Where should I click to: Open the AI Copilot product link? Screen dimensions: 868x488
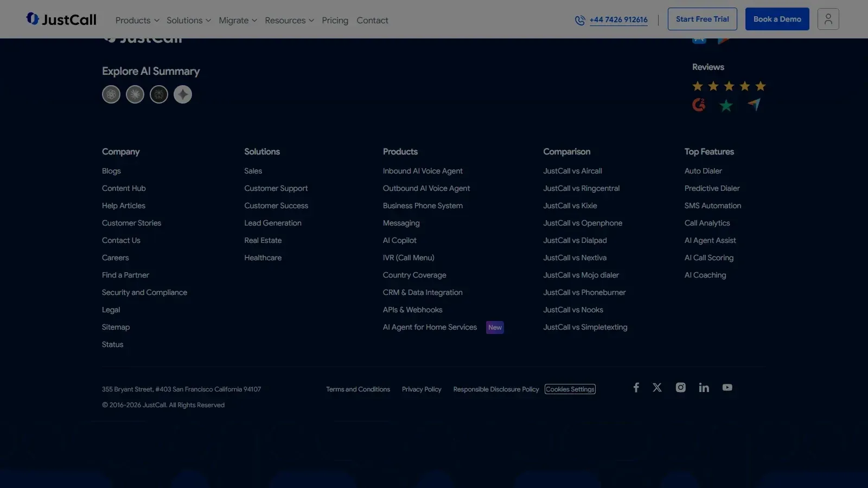tap(400, 240)
